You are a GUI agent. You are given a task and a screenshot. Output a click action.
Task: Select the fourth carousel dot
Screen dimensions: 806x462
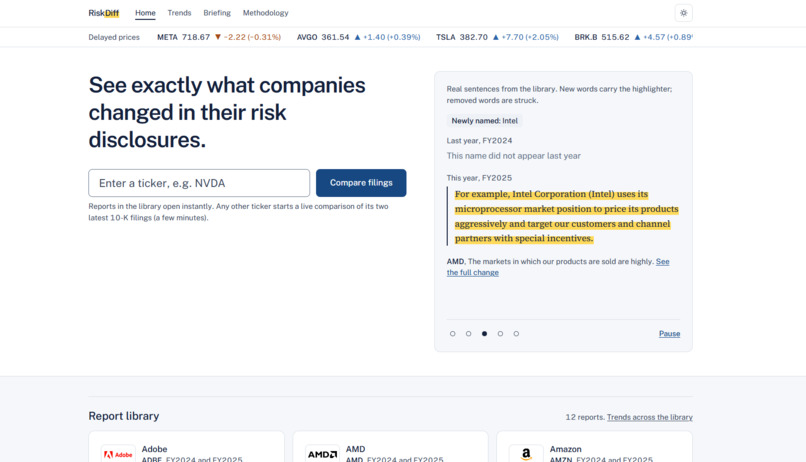pos(500,334)
